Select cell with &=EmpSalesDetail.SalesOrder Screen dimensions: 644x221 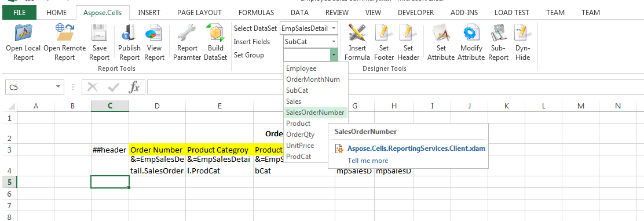coord(157,165)
